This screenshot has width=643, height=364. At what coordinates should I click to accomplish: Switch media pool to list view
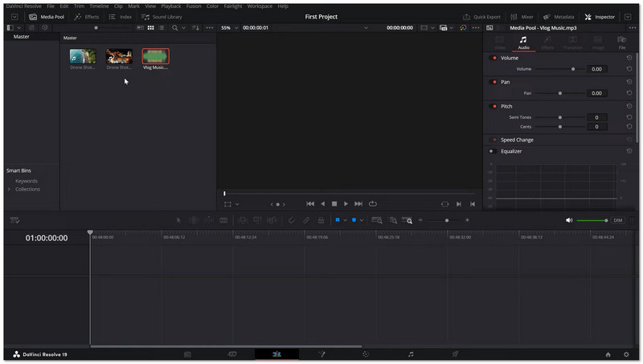(x=162, y=28)
